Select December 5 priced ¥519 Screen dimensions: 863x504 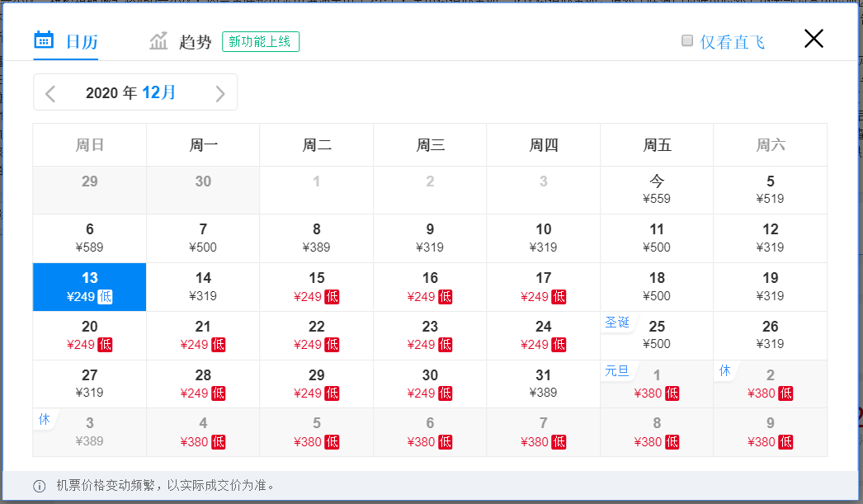point(770,190)
